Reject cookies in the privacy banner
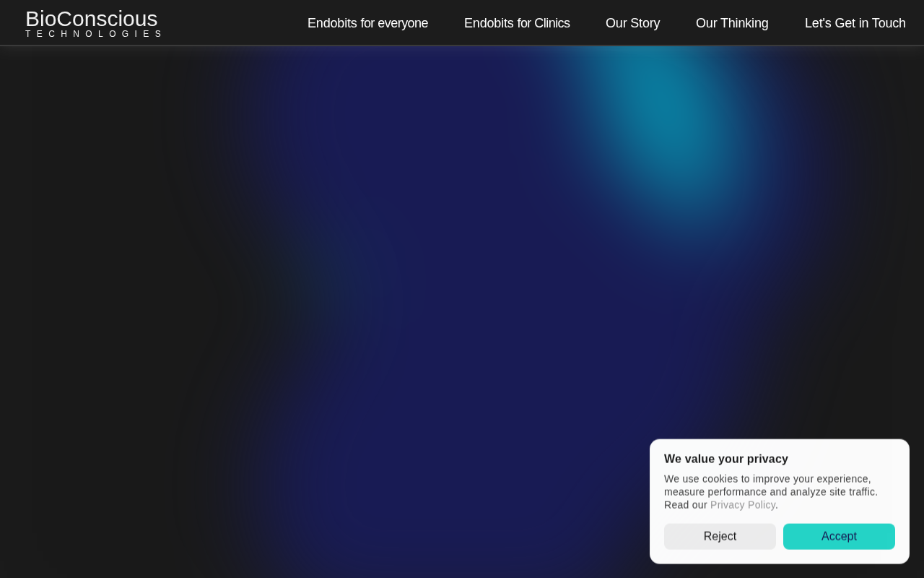Screen dimensions: 924x578 click(720, 536)
